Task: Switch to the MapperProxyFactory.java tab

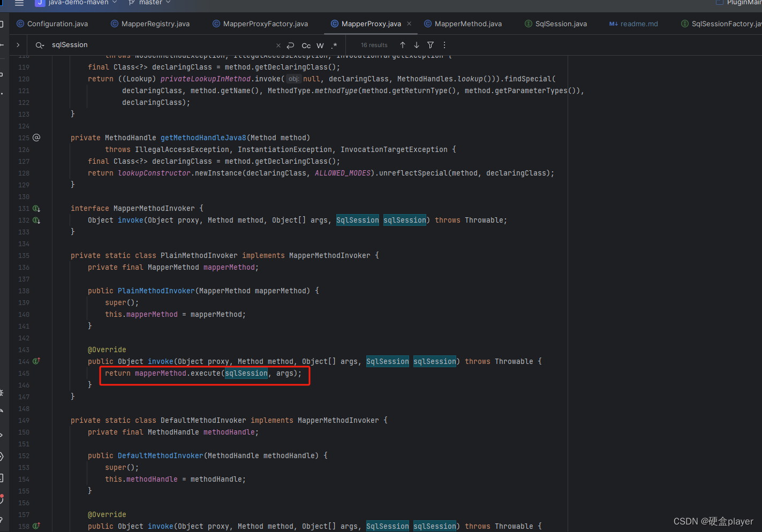Action: (x=260, y=24)
